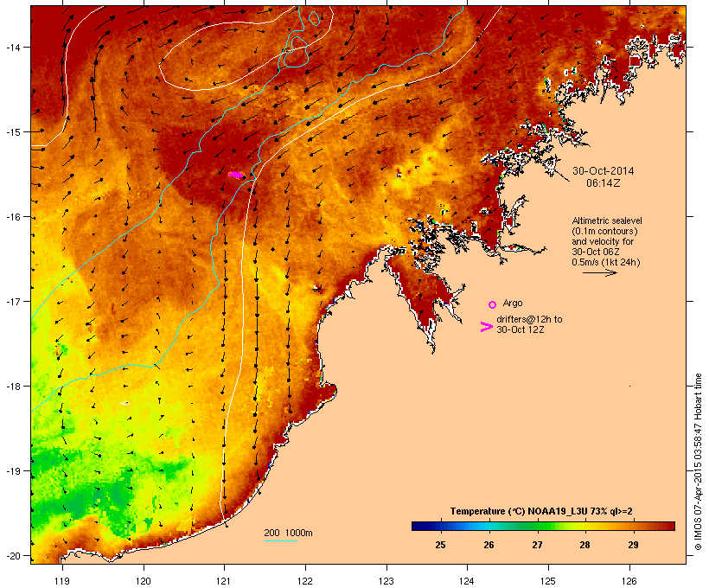709x588 pixels.
Task: Click the 'Altimetric sealevel' legend text
Action: tap(607, 220)
